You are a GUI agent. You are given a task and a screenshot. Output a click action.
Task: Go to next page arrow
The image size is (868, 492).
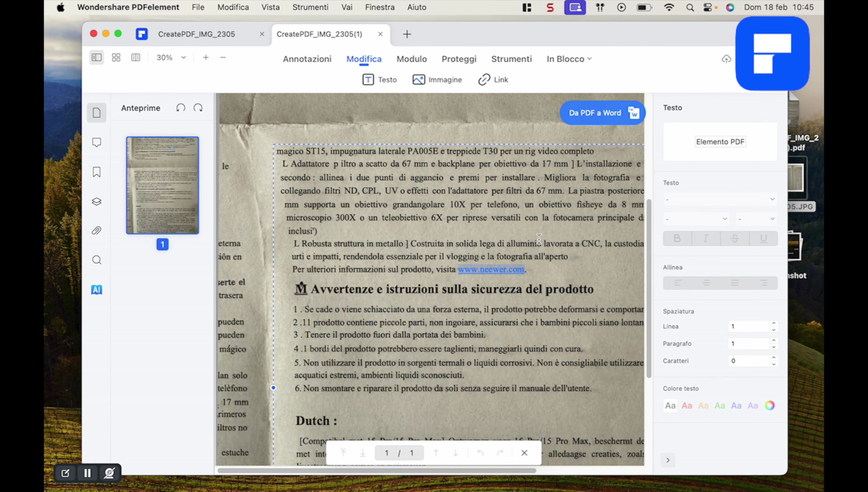click(456, 453)
